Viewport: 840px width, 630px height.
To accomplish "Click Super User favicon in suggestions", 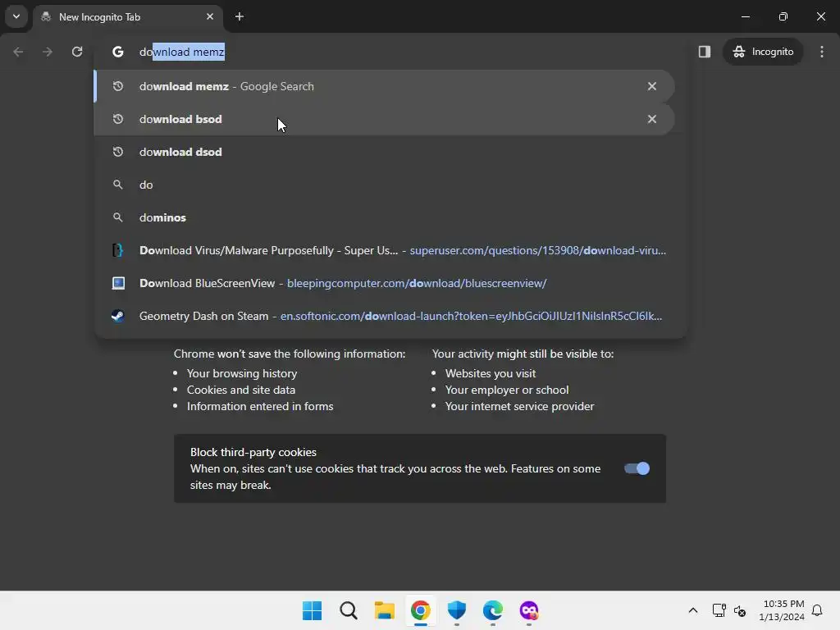I will [x=118, y=250].
